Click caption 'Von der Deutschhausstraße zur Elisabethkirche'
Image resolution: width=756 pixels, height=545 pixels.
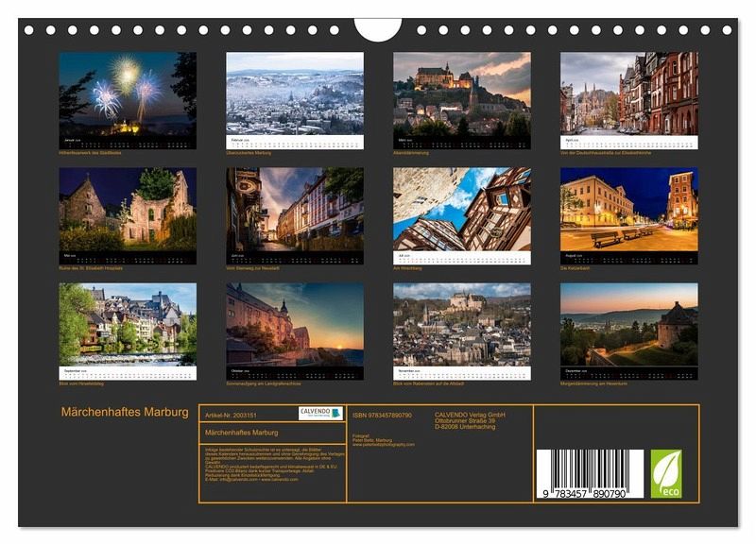pos(606,153)
